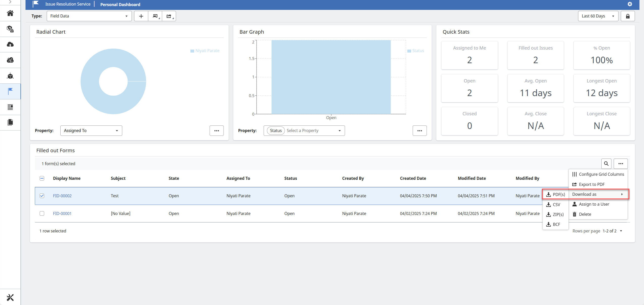Image resolution: width=644 pixels, height=305 pixels.
Task: Open the Issue flag sidebar icon
Action: coord(10,91)
